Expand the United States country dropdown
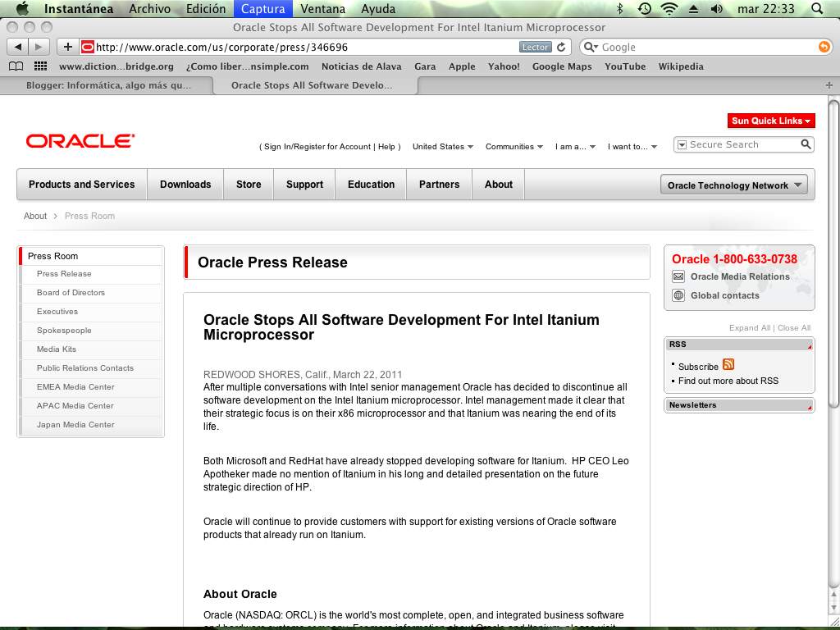840x630 pixels. [x=443, y=146]
